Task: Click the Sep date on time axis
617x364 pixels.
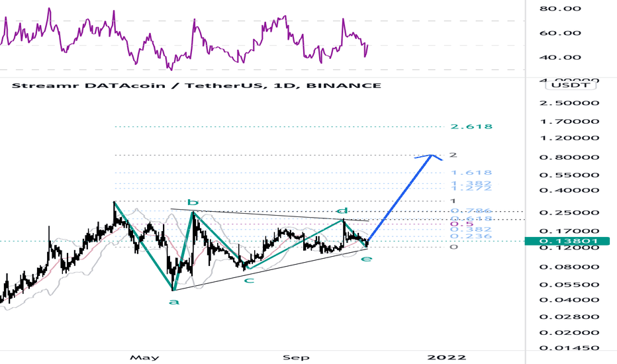Action: point(296,357)
